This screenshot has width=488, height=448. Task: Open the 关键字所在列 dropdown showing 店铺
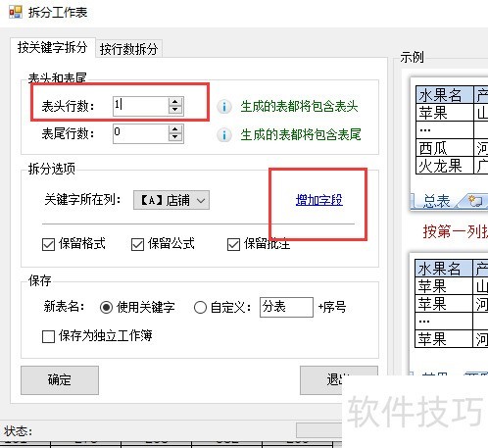point(171,200)
